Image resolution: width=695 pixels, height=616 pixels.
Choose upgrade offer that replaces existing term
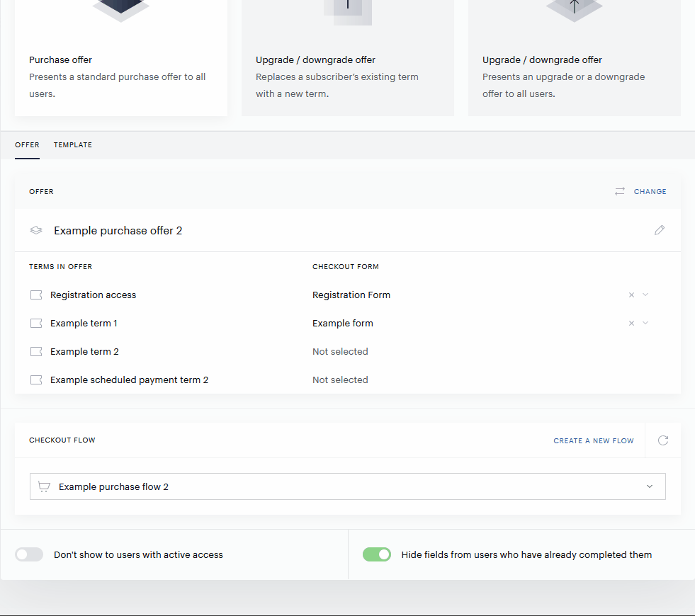point(347,58)
